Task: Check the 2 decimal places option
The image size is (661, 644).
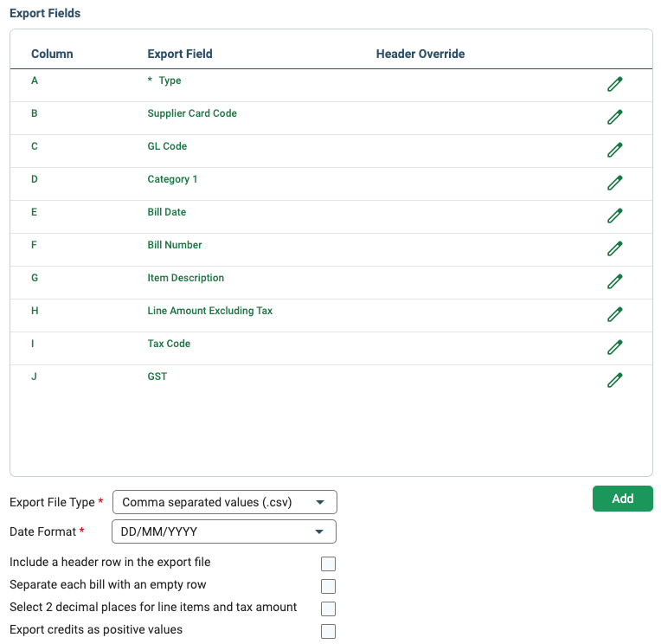Action: (328, 609)
